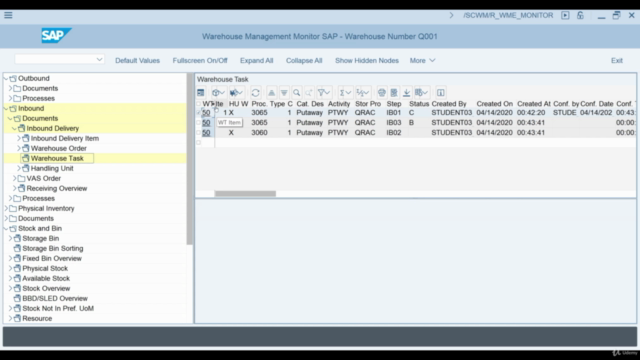Image resolution: width=640 pixels, height=360 pixels.
Task: Click the selection mode icon in Warehouse Task toolbar
Action: click(200, 93)
